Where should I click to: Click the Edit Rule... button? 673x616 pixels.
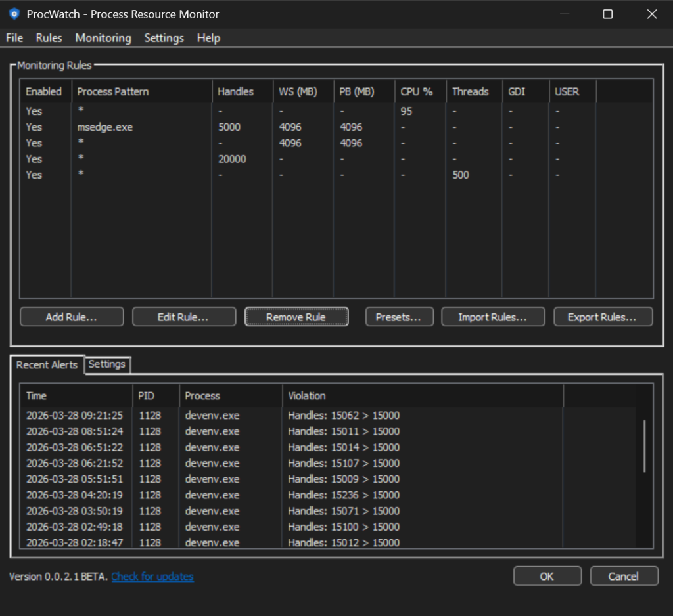click(184, 317)
